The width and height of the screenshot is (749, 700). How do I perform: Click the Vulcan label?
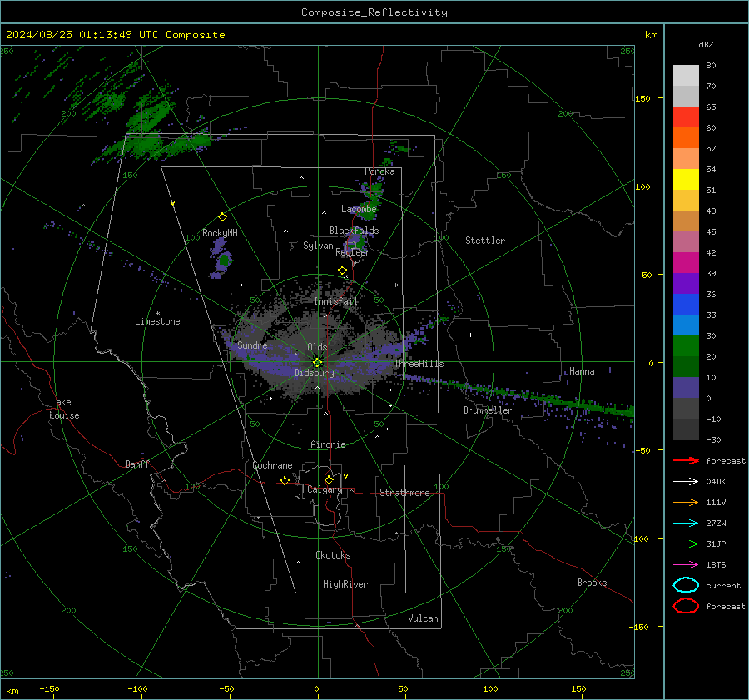(423, 618)
